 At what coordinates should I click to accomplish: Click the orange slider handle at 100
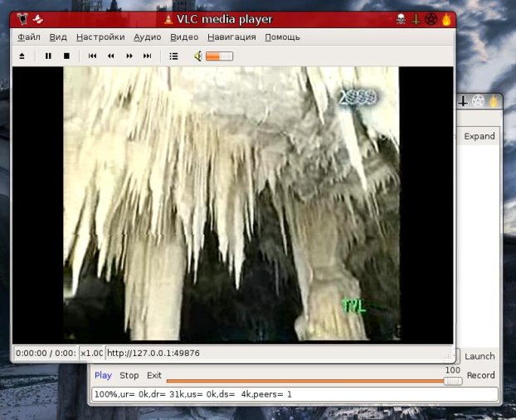point(453,381)
